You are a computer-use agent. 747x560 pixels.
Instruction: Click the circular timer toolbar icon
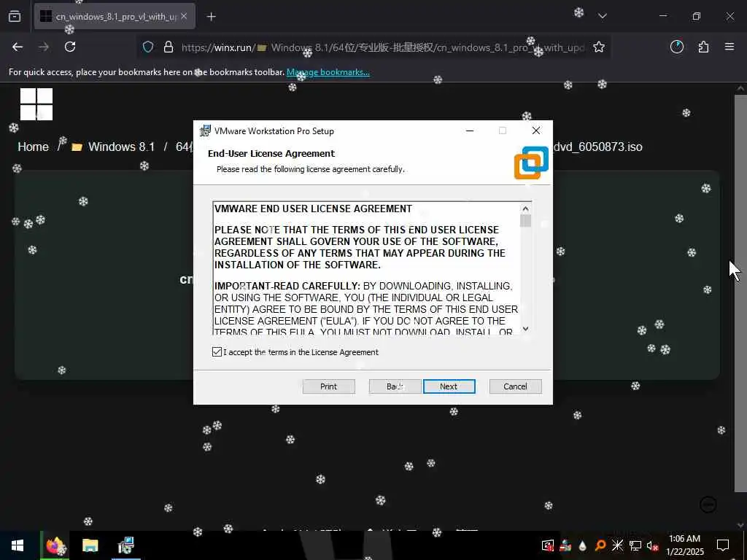[677, 47]
